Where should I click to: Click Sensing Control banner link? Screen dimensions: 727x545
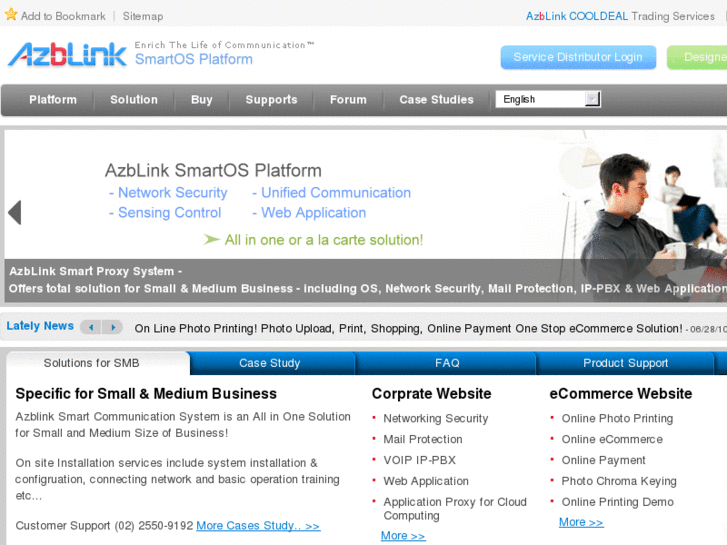point(165,212)
